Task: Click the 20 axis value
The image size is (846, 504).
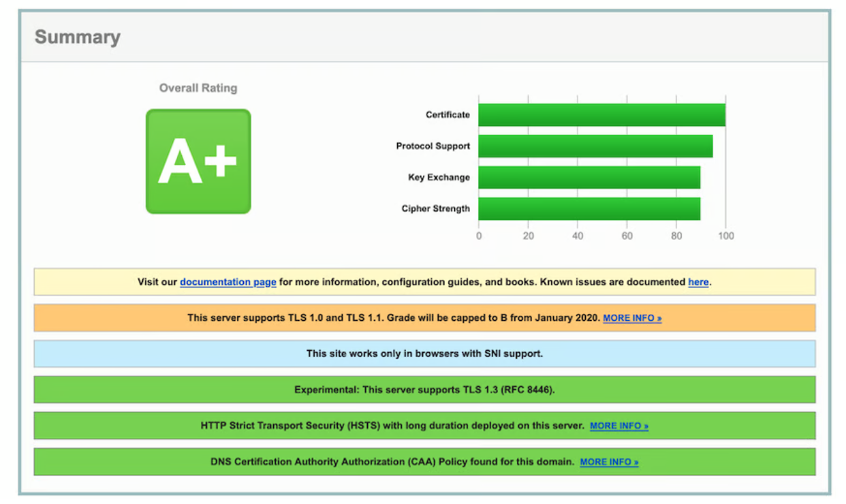Action: pyautogui.click(x=528, y=236)
